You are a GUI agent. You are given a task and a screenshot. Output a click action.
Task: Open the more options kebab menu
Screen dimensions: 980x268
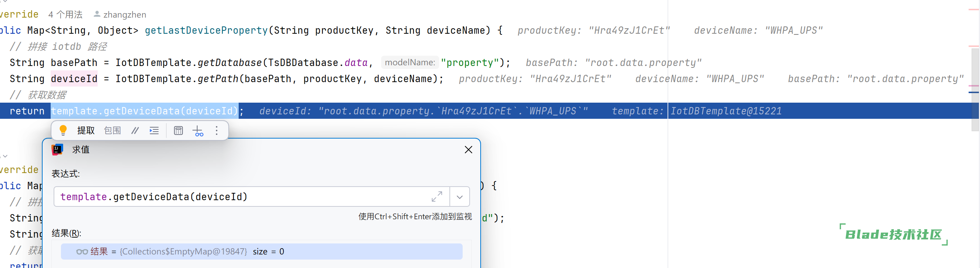point(217,131)
